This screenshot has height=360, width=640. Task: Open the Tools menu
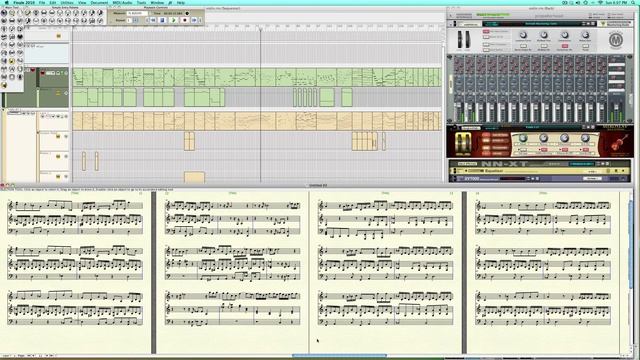click(142, 2)
